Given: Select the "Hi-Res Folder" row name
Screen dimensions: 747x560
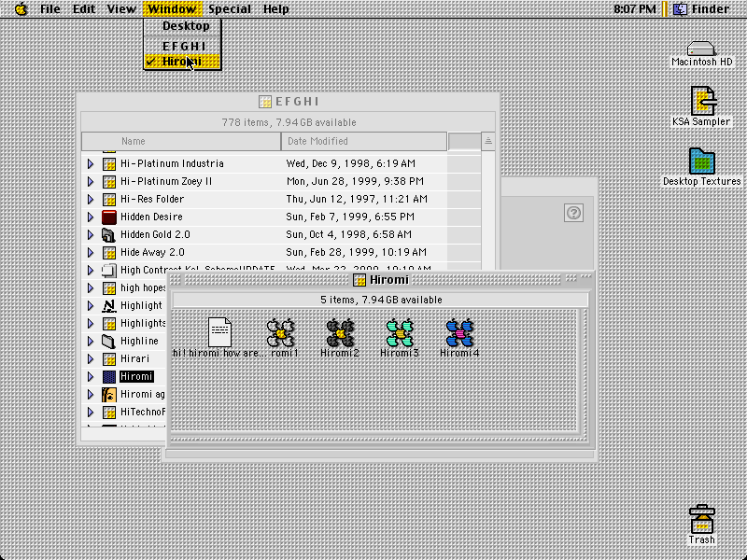Looking at the screenshot, I should point(152,199).
